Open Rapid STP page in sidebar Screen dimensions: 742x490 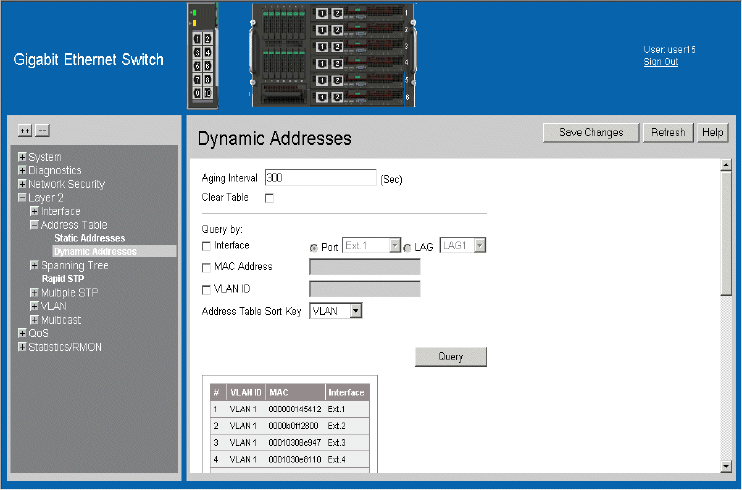[62, 279]
